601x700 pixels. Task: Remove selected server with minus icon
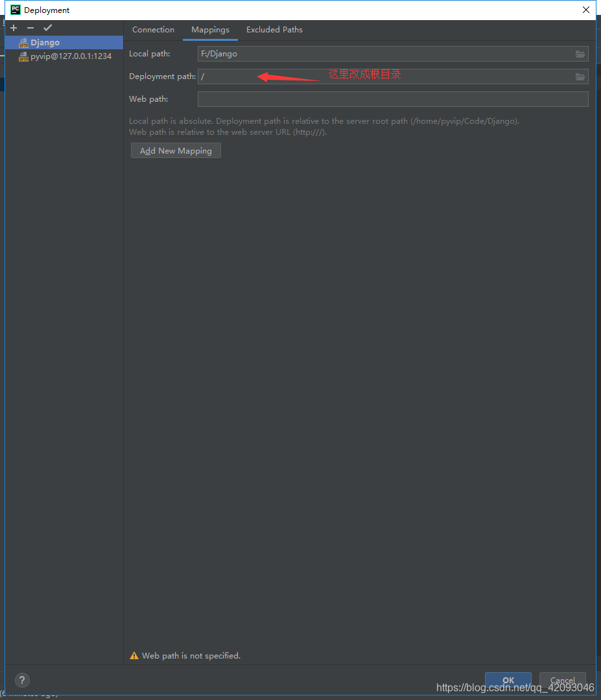click(30, 28)
